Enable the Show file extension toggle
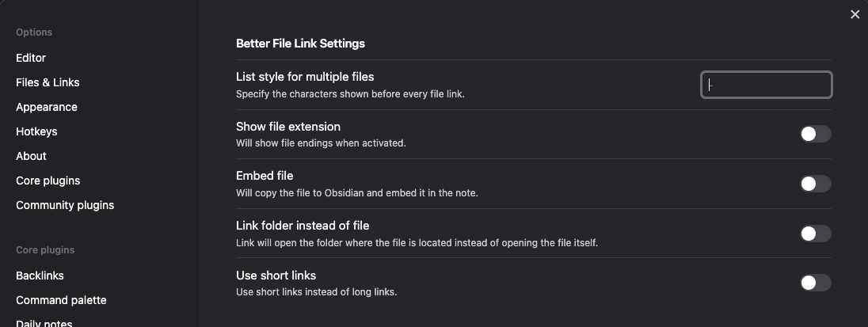The height and width of the screenshot is (327, 868). point(815,134)
